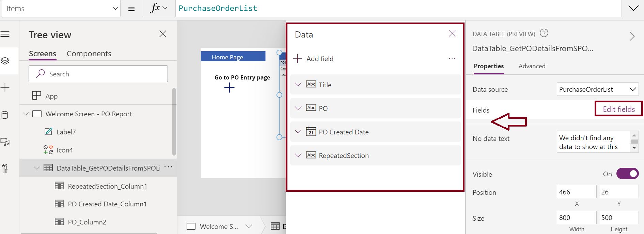Open the hamburger menu in left sidebar

tap(5, 34)
